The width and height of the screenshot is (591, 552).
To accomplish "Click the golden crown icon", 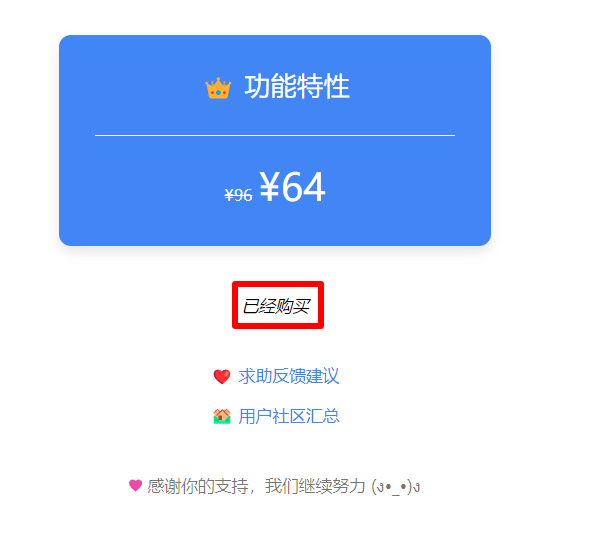I will (218, 88).
